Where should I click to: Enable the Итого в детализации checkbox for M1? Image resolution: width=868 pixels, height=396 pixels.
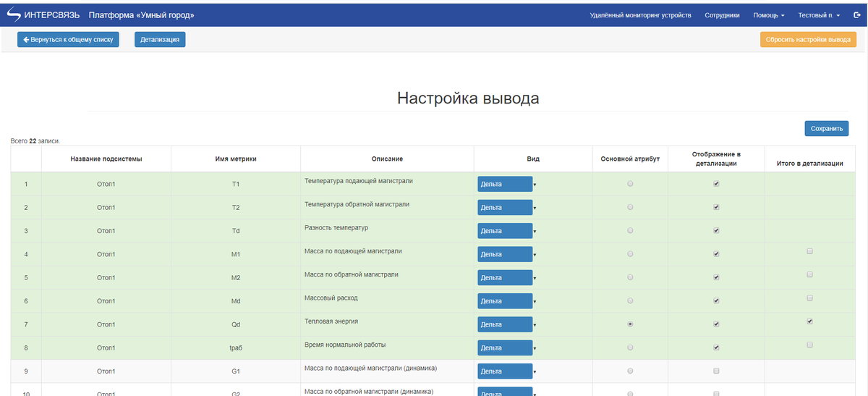pos(809,251)
